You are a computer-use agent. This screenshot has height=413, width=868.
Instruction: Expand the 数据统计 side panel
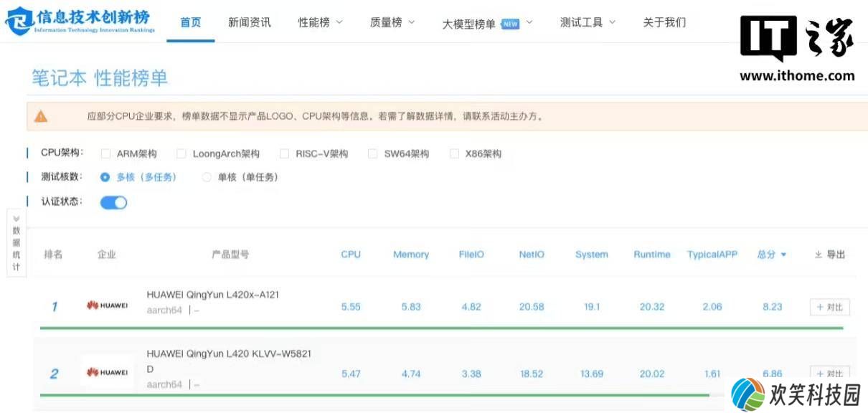pyautogui.click(x=16, y=243)
